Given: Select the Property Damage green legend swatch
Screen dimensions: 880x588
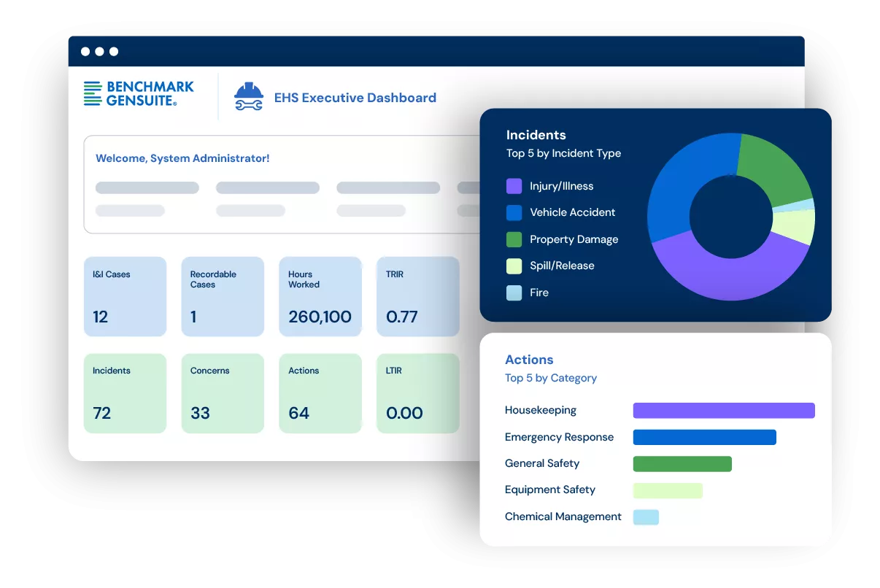Looking at the screenshot, I should [x=514, y=239].
